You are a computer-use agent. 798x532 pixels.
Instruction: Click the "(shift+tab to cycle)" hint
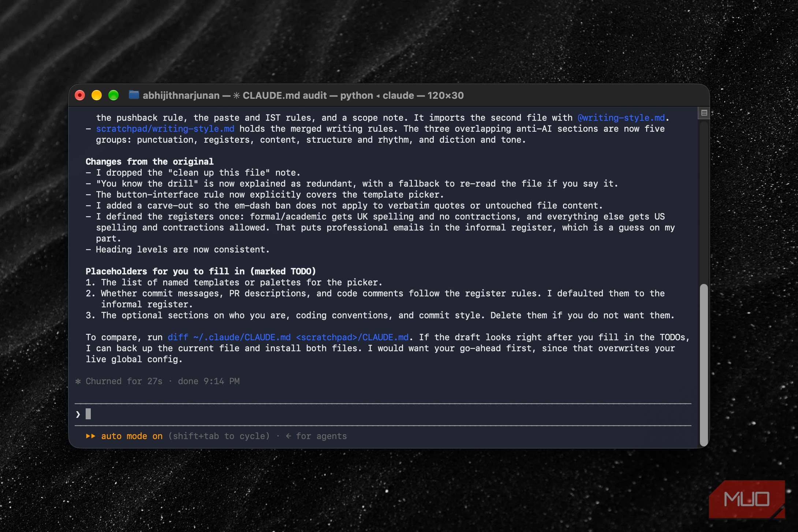click(x=219, y=436)
